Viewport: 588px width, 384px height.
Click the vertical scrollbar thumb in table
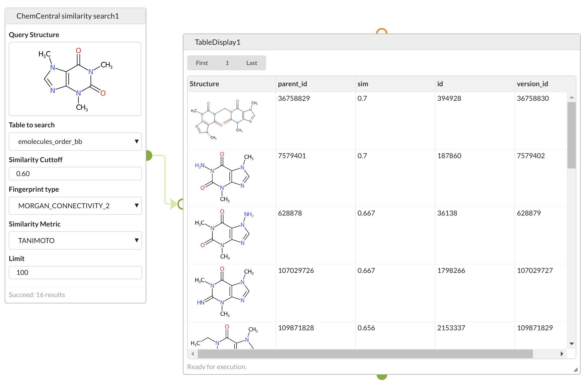point(571,135)
